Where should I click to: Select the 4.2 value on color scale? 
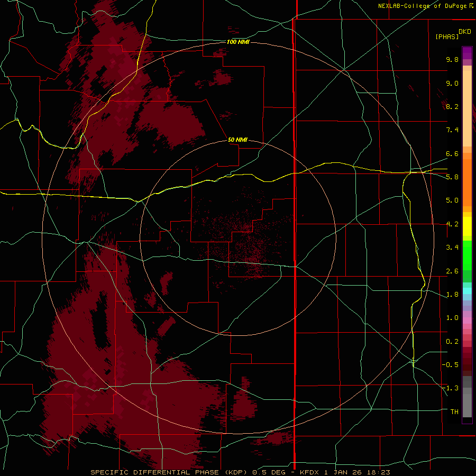[452, 224]
